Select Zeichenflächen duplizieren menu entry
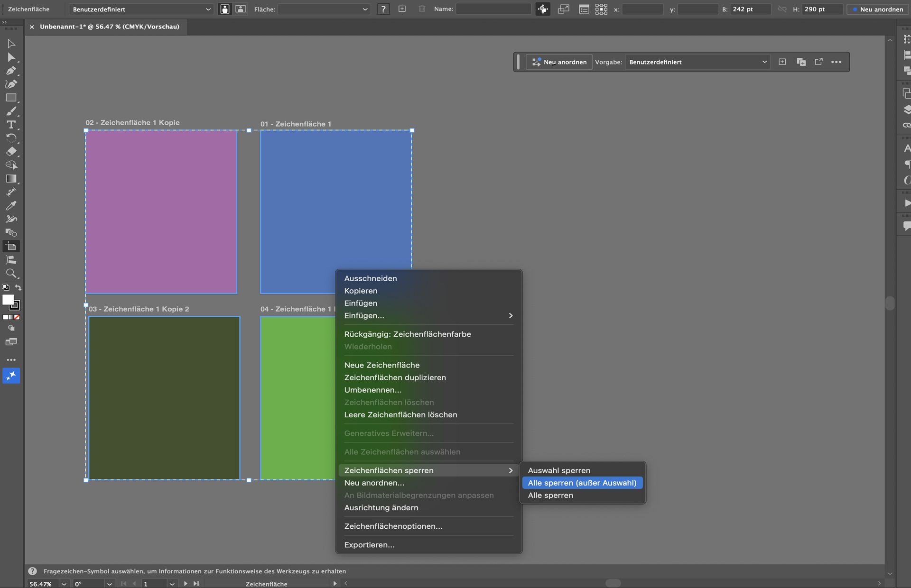The image size is (911, 588). point(395,377)
